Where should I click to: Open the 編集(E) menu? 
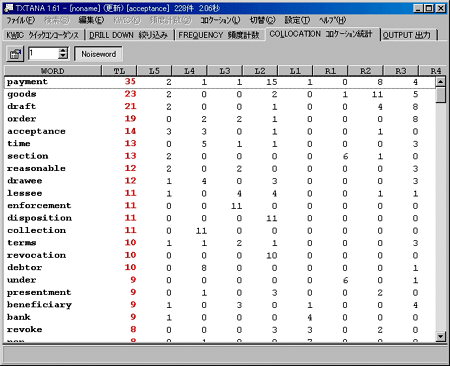pyautogui.click(x=91, y=20)
